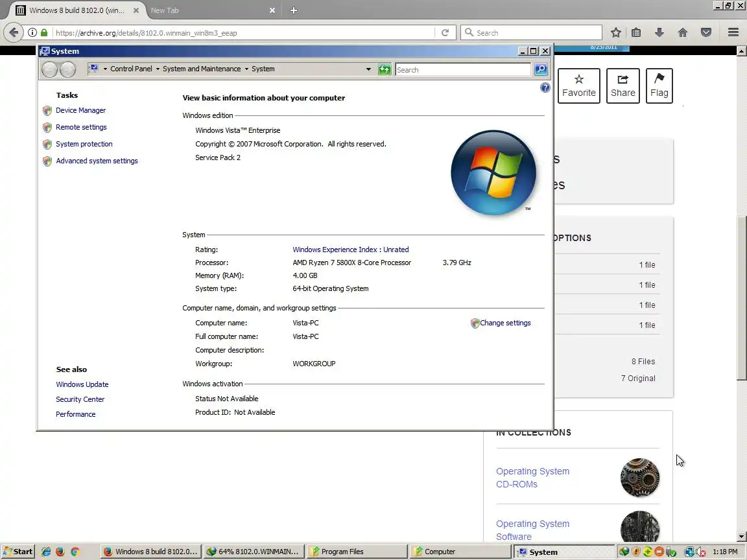Focus the Firefox Search field

click(x=531, y=32)
